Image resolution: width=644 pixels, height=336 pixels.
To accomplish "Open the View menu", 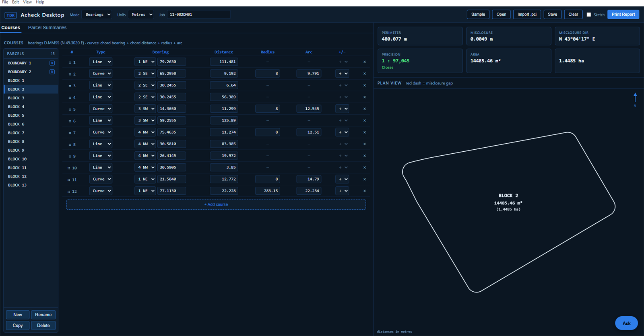I will (x=27, y=2).
